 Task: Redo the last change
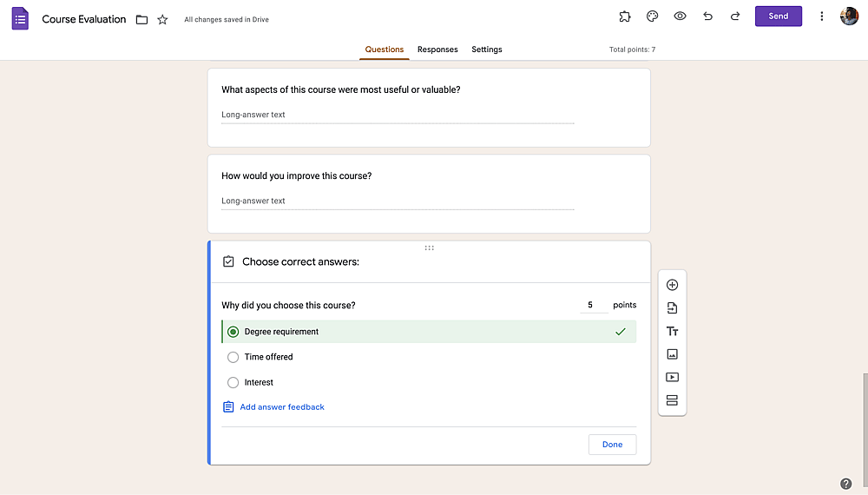735,16
